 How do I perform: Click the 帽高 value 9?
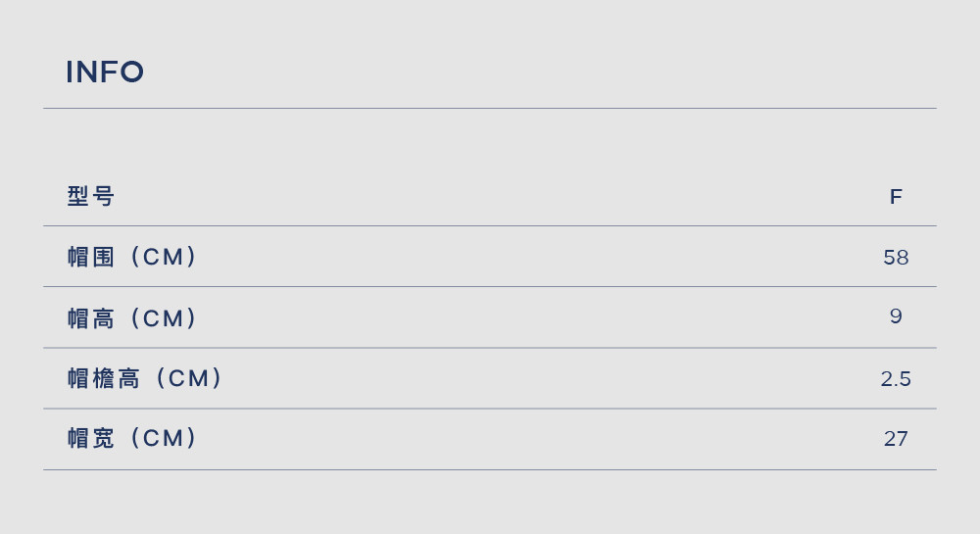(896, 316)
